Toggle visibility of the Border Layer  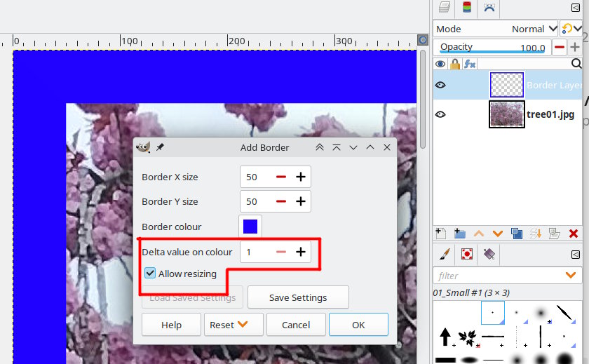point(440,85)
